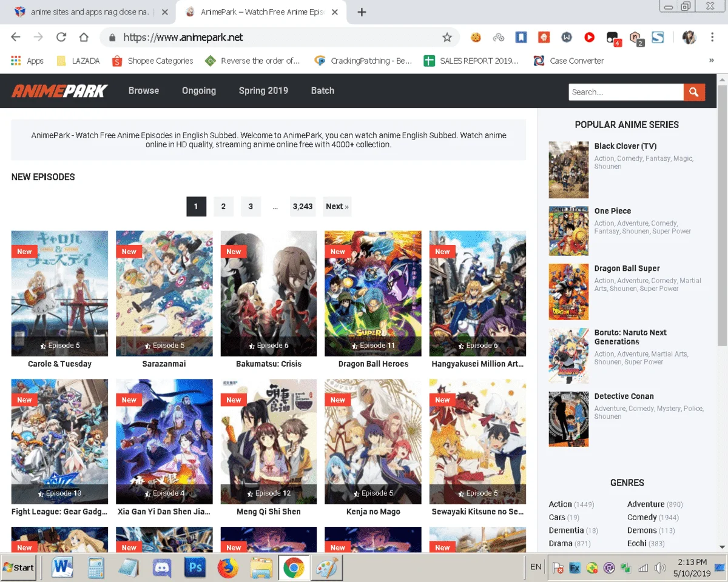Open the Ongoing menu item

[199, 90]
